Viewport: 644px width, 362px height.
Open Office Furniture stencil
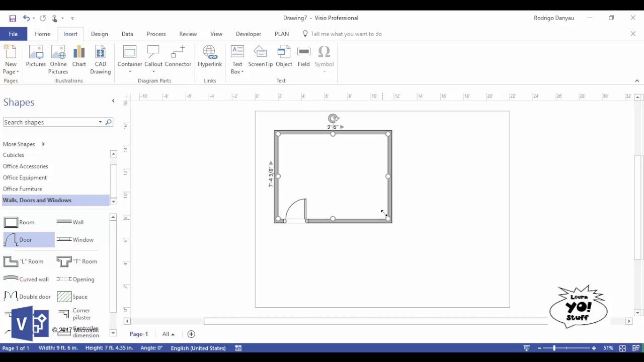pyautogui.click(x=23, y=189)
